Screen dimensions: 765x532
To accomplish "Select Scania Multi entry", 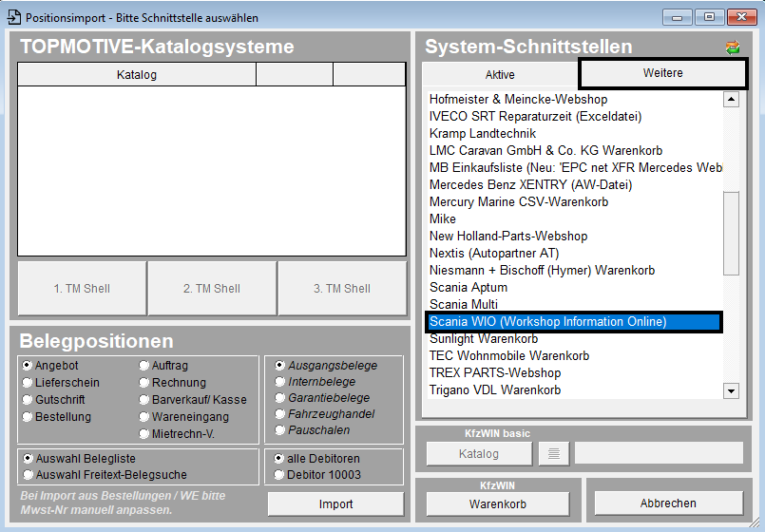I will (x=575, y=304).
